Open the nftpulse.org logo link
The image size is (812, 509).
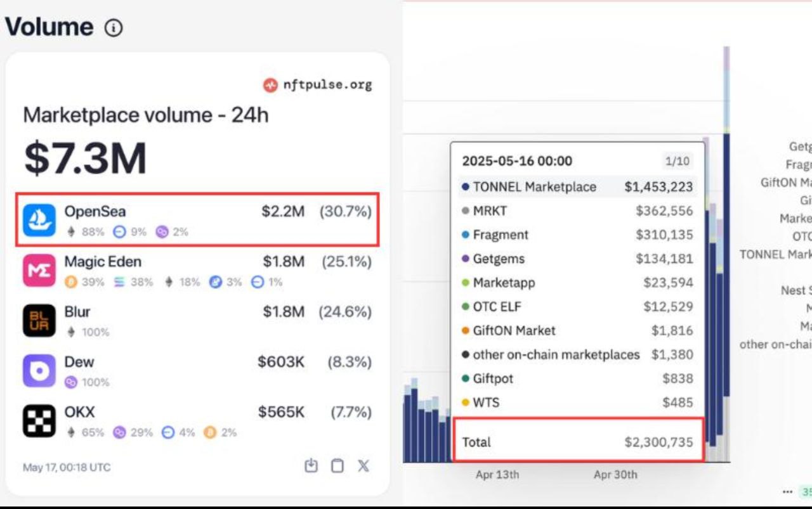(318, 85)
